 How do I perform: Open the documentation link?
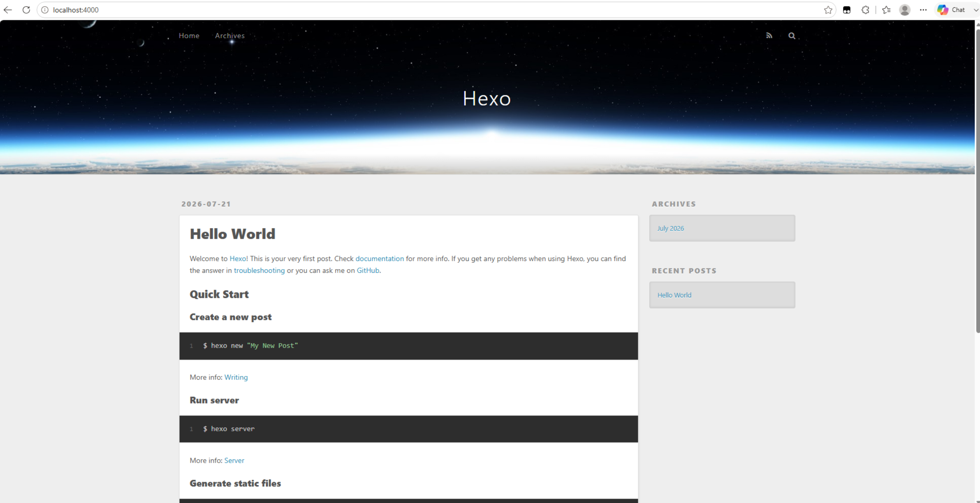point(380,258)
